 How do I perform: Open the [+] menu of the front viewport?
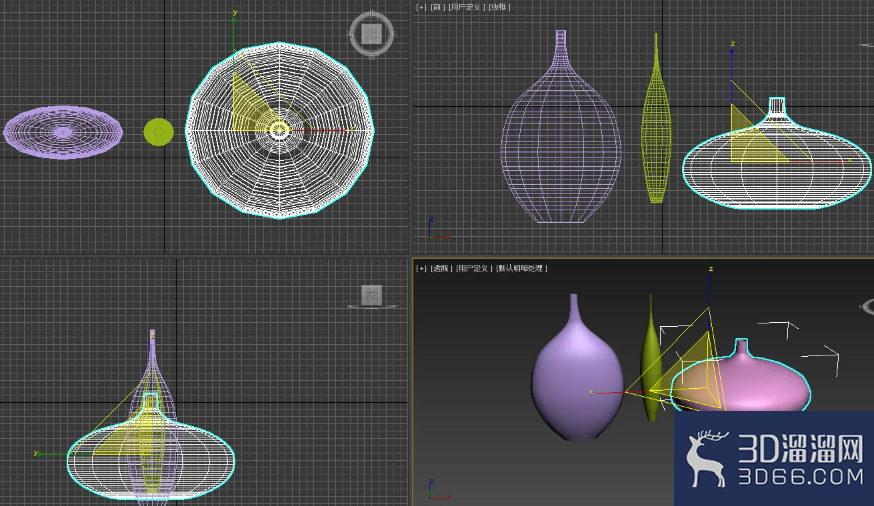pyautogui.click(x=421, y=7)
